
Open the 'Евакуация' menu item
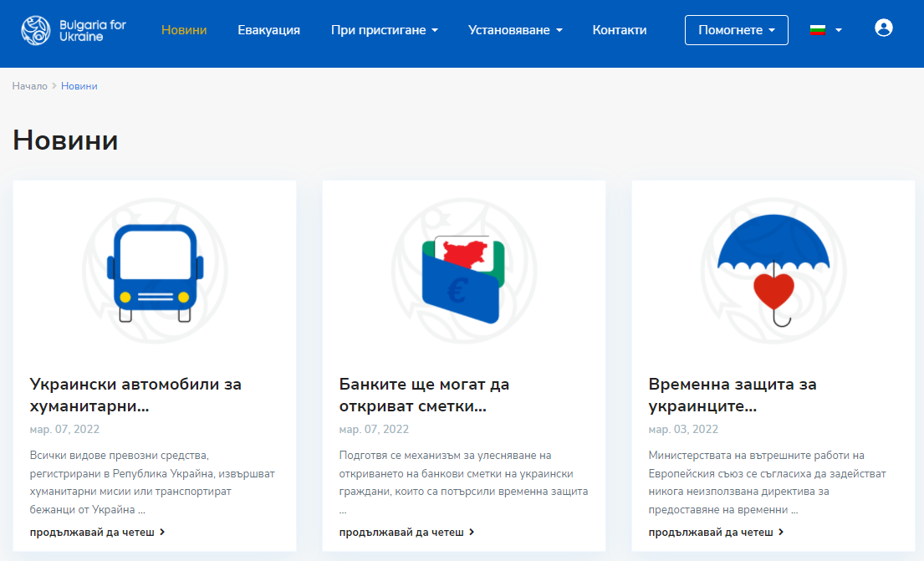pyautogui.click(x=268, y=29)
